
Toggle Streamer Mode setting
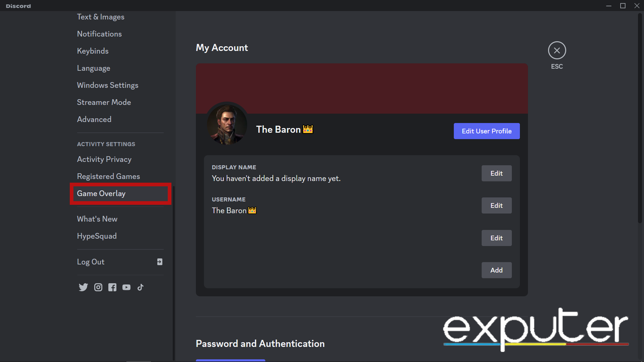pyautogui.click(x=104, y=102)
